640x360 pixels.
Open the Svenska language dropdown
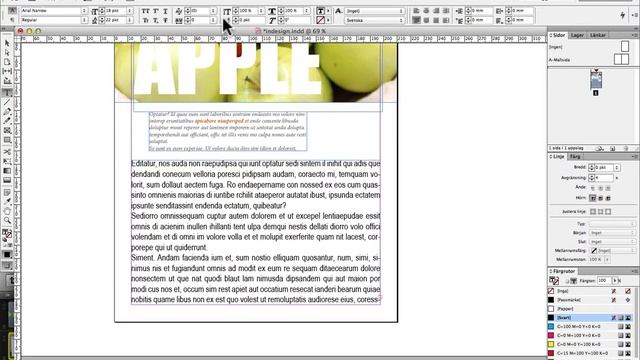coord(375,20)
